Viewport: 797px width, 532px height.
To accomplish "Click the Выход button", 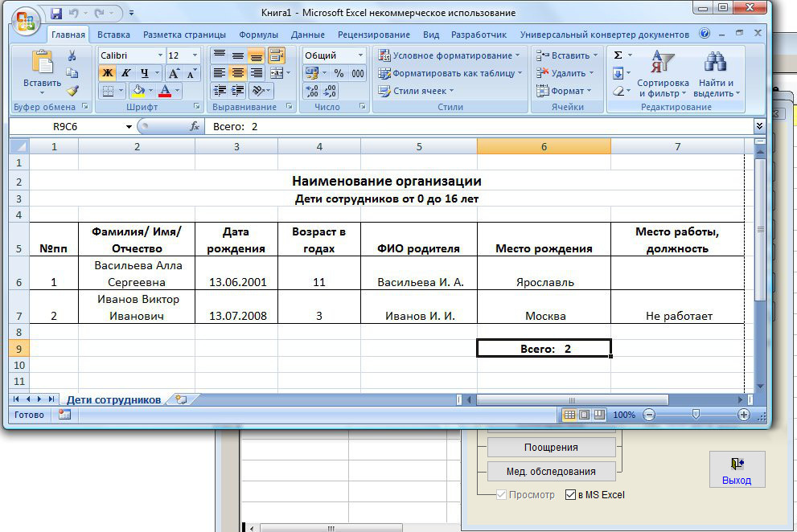I will coord(737,470).
